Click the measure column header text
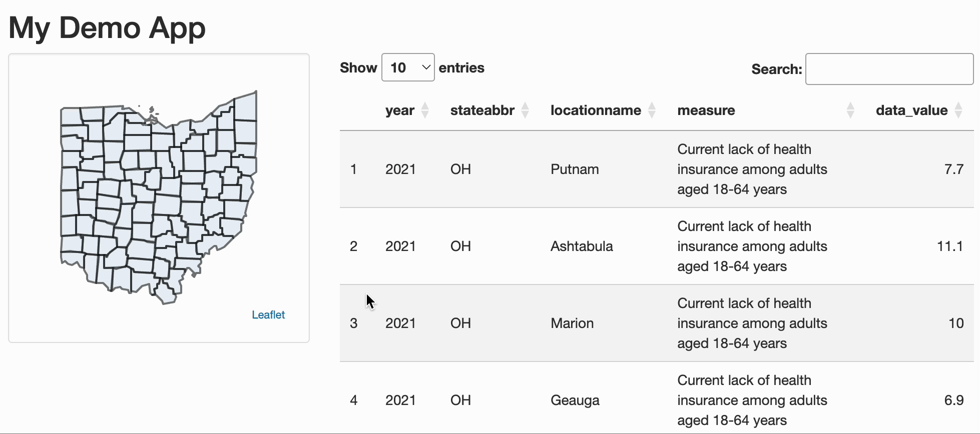Image resolution: width=980 pixels, height=434 pixels. [x=706, y=110]
